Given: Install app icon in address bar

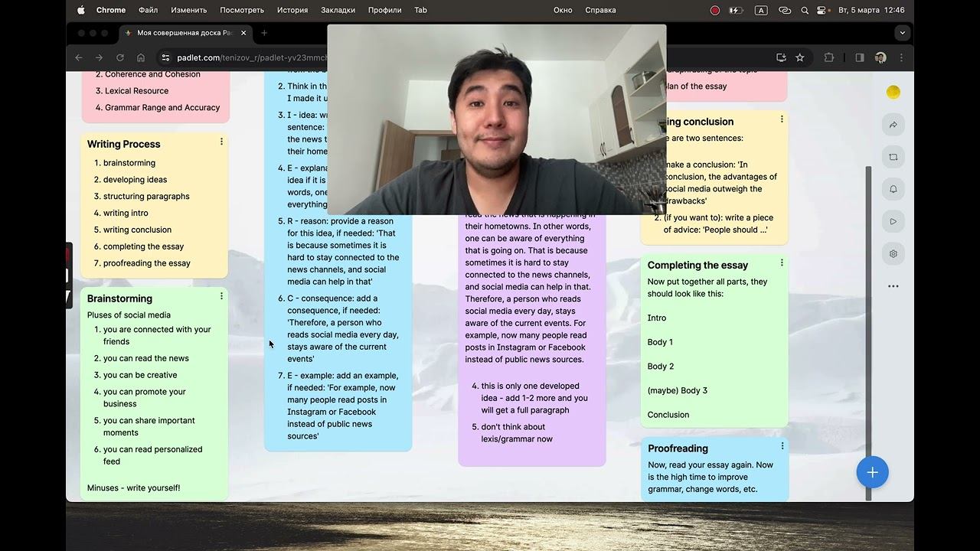Looking at the screenshot, I should [781, 57].
